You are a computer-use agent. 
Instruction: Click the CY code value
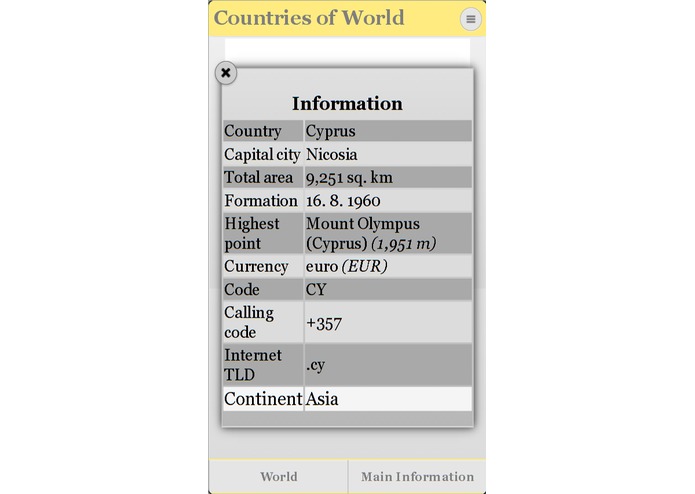tap(388, 289)
